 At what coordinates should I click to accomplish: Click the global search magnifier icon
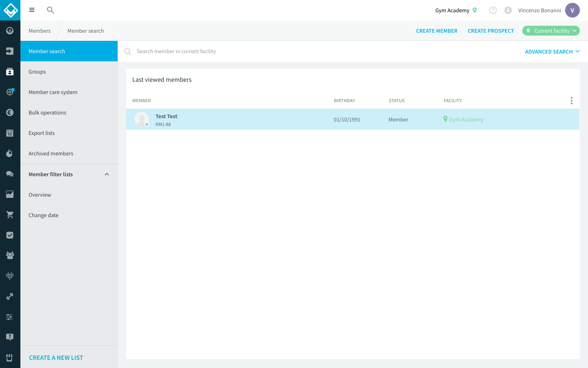51,10
